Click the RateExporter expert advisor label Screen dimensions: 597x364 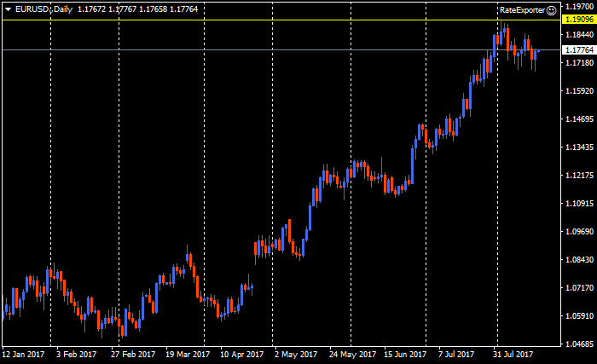click(522, 10)
